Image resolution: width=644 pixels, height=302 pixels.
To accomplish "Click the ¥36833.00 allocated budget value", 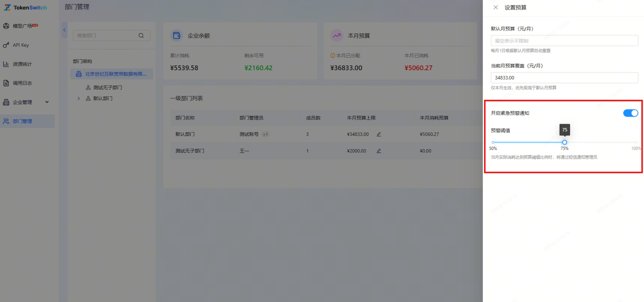I will pyautogui.click(x=346, y=68).
